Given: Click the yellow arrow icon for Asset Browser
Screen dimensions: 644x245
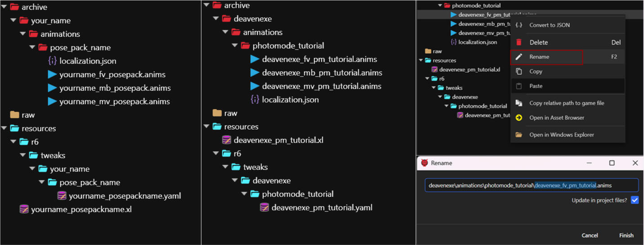Looking at the screenshot, I should click(x=519, y=118).
